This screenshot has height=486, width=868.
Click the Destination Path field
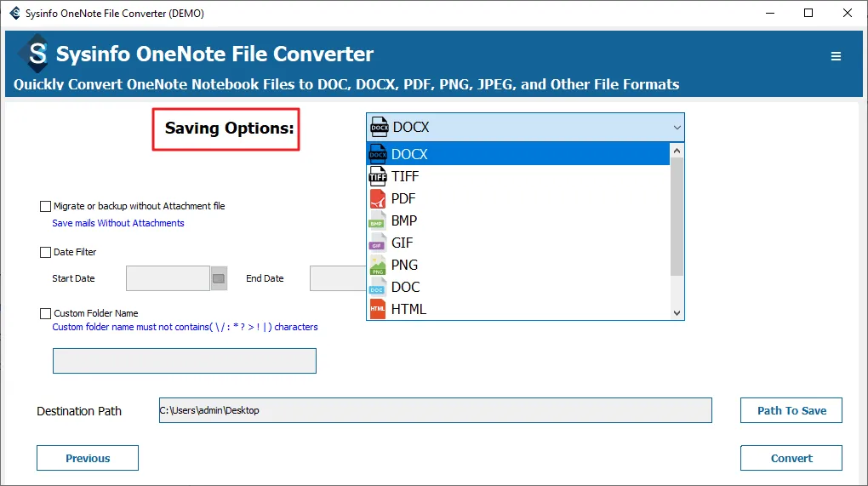(435, 410)
